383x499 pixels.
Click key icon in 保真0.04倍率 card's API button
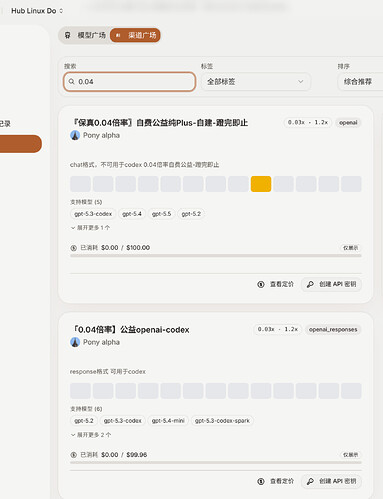click(x=310, y=284)
